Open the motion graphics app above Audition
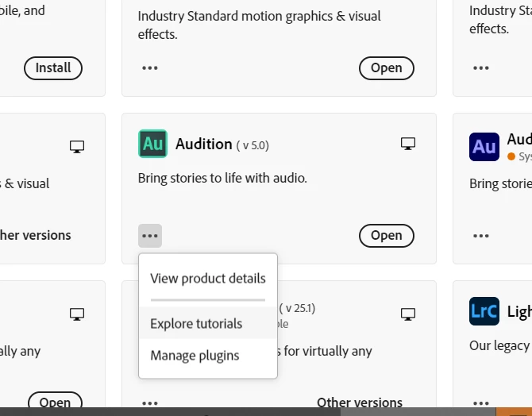 (387, 68)
